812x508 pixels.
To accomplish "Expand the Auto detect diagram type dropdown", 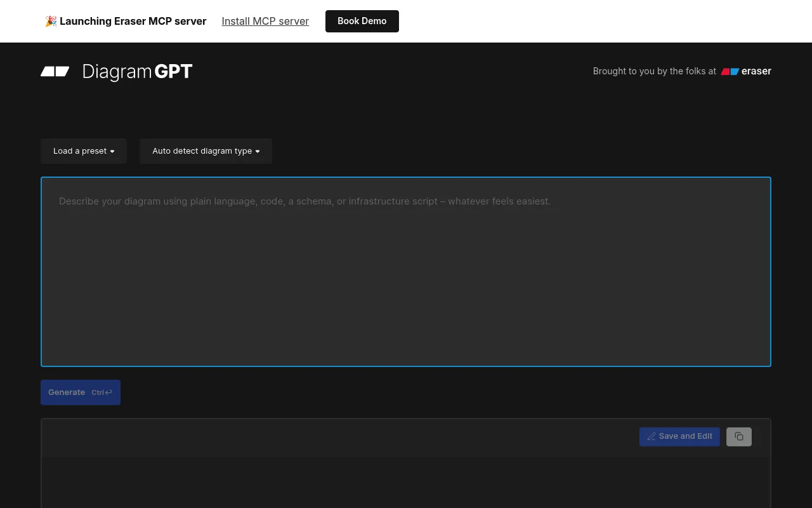I will (206, 151).
